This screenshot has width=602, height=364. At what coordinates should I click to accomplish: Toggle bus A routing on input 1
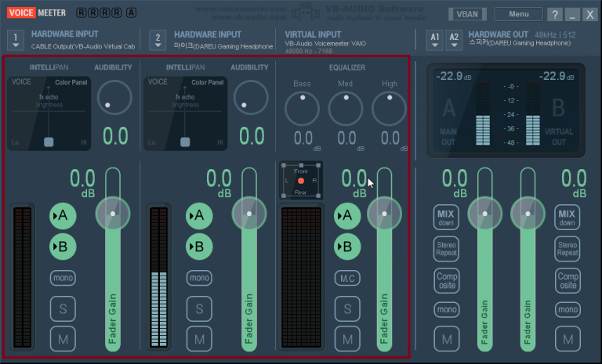63,216
